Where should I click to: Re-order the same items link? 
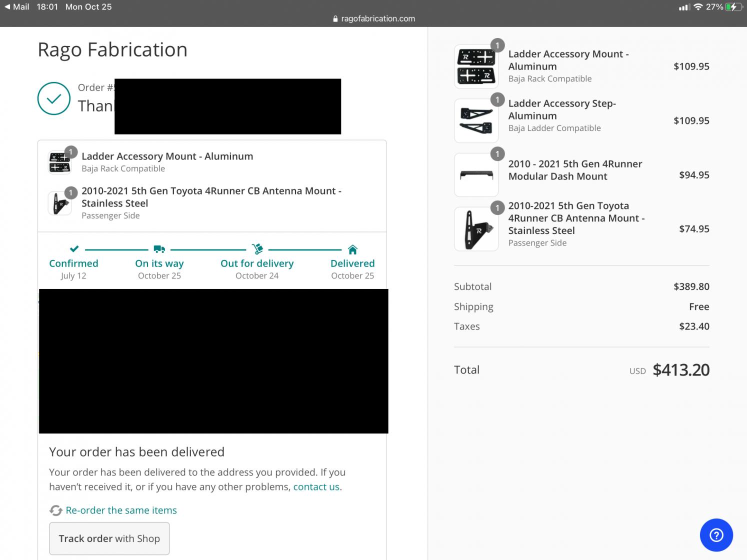(x=121, y=510)
